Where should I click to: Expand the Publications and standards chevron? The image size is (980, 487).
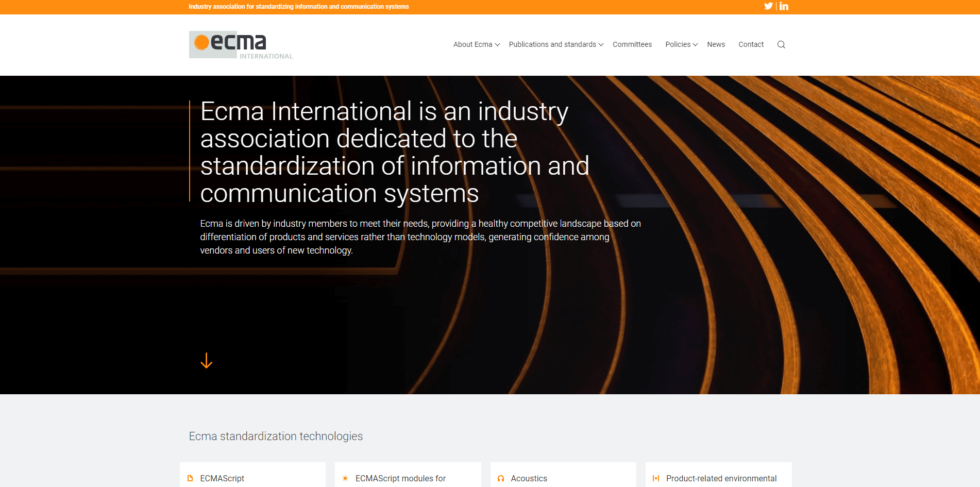601,45
